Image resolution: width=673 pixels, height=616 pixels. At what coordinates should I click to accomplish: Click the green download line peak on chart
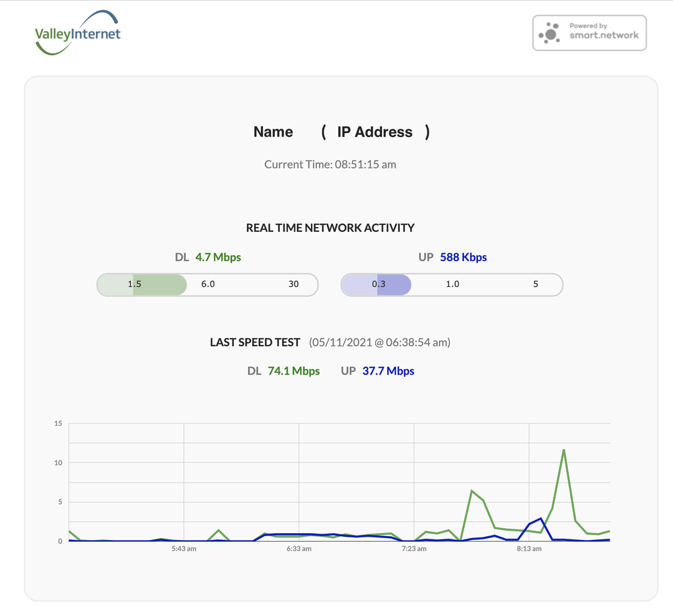click(564, 450)
